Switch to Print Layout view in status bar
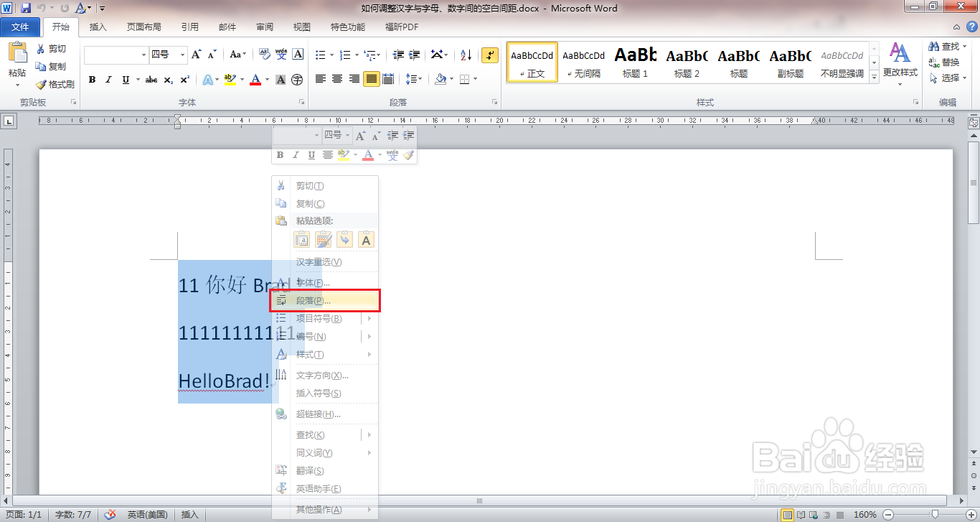This screenshot has width=980, height=522. (787, 515)
